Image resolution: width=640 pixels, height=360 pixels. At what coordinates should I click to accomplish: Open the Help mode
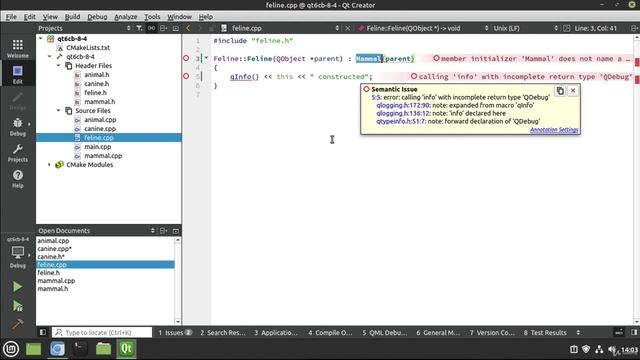click(18, 179)
